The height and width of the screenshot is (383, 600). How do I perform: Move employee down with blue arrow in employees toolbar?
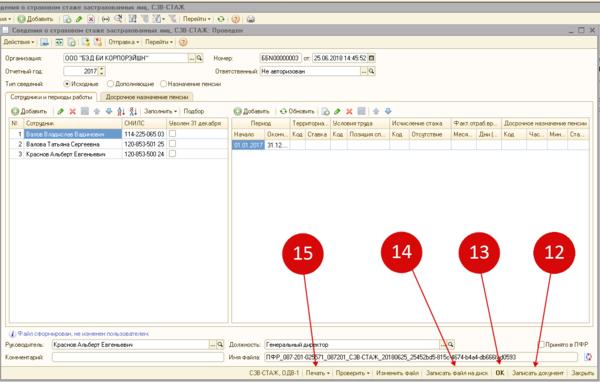[x=109, y=111]
